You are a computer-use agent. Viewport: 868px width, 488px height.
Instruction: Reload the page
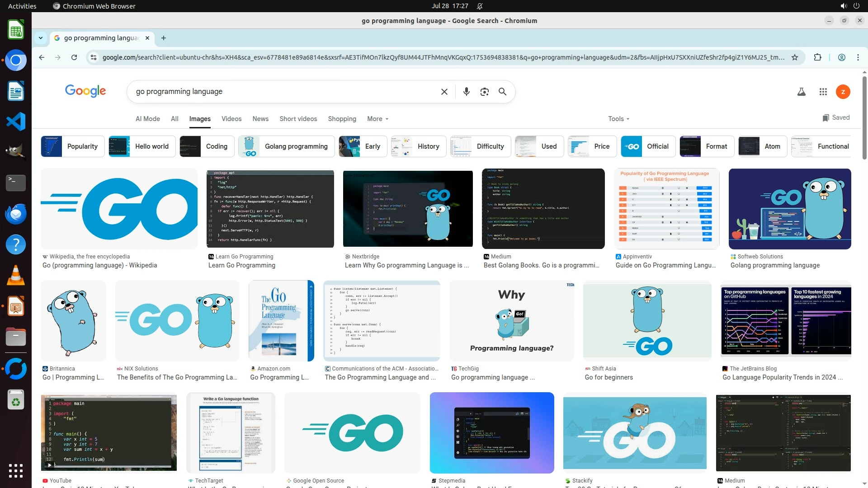point(74,57)
